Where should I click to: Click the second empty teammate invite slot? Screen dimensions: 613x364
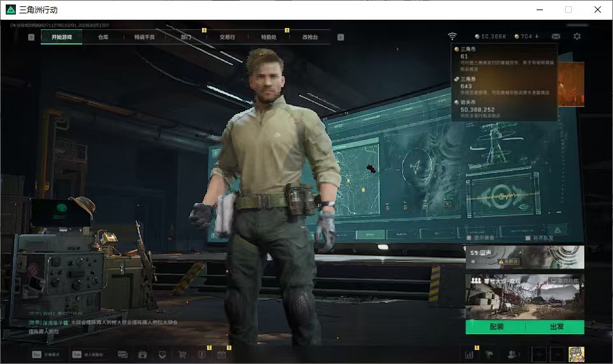[558, 354]
